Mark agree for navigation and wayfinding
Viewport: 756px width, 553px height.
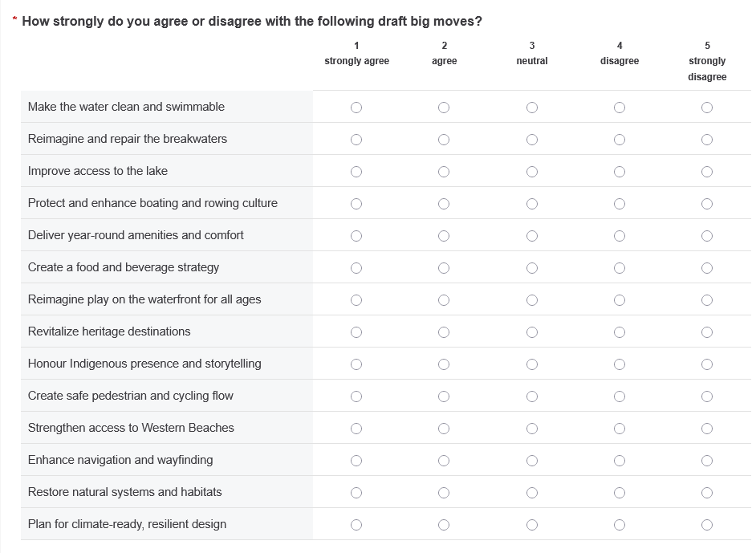pos(444,461)
